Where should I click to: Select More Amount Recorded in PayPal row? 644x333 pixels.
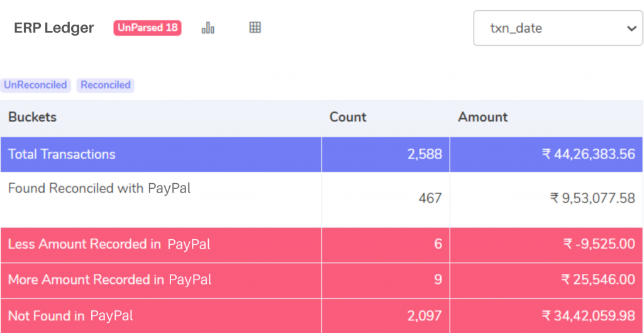[321, 280]
